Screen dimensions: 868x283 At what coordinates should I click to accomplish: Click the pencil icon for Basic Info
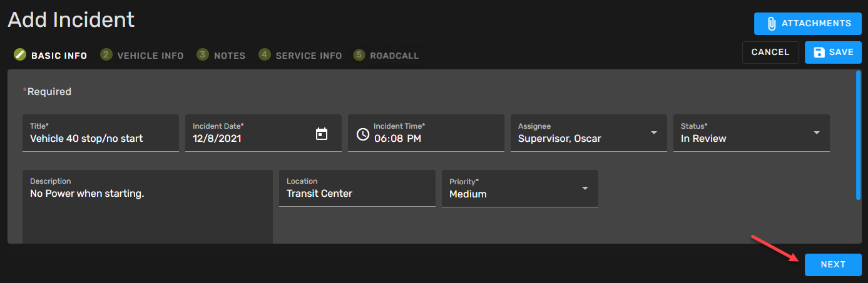pyautogui.click(x=20, y=55)
